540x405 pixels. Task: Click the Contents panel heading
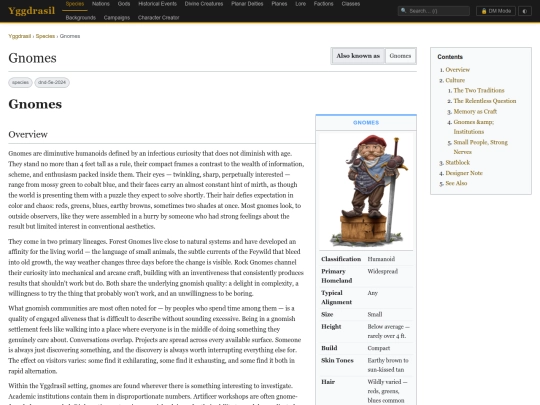(450, 57)
